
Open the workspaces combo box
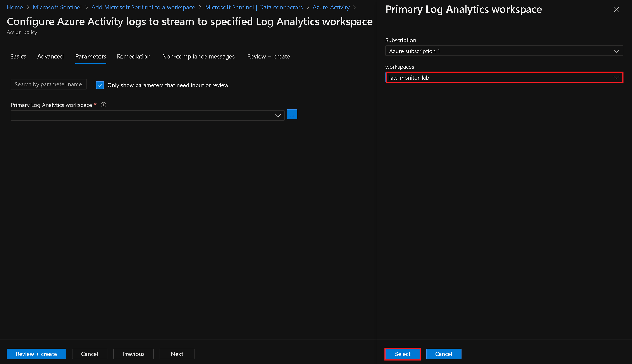(504, 77)
